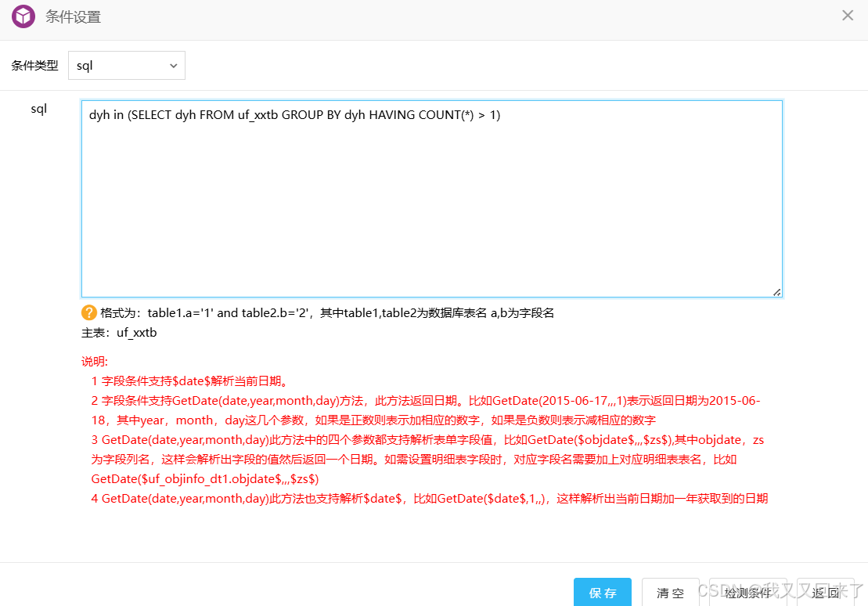Click the textarea resize handle at its corner

(777, 292)
